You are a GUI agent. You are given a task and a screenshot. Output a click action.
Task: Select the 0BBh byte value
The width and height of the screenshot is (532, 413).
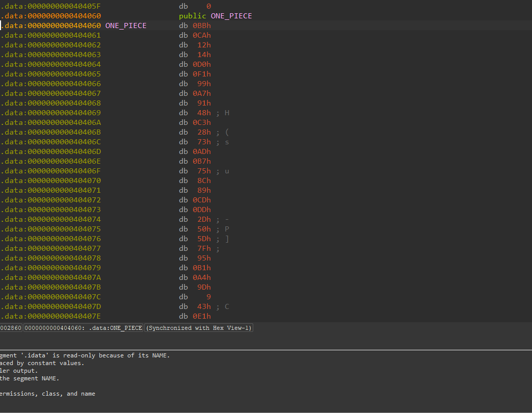pos(201,25)
